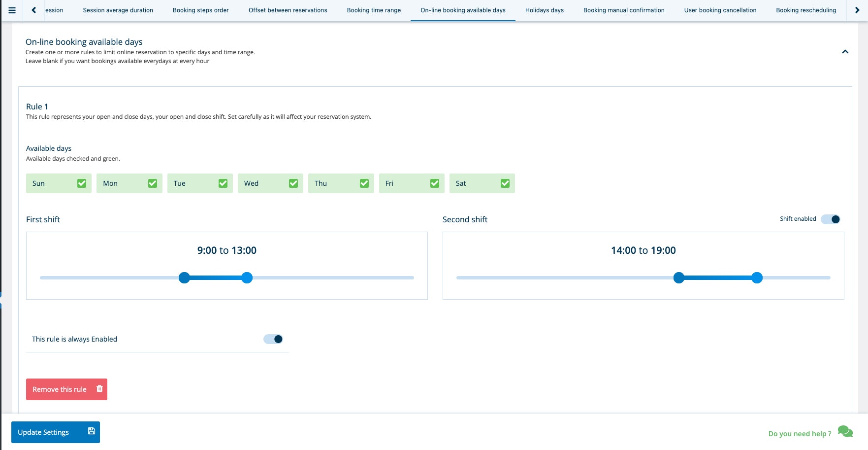The height and width of the screenshot is (450, 868).
Task: Click the trash icon on Remove this rule
Action: point(99,389)
